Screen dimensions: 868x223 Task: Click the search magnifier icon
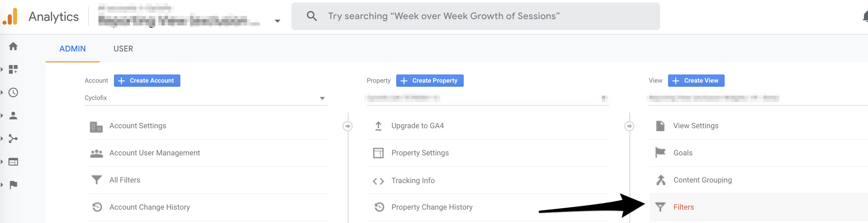click(x=312, y=16)
